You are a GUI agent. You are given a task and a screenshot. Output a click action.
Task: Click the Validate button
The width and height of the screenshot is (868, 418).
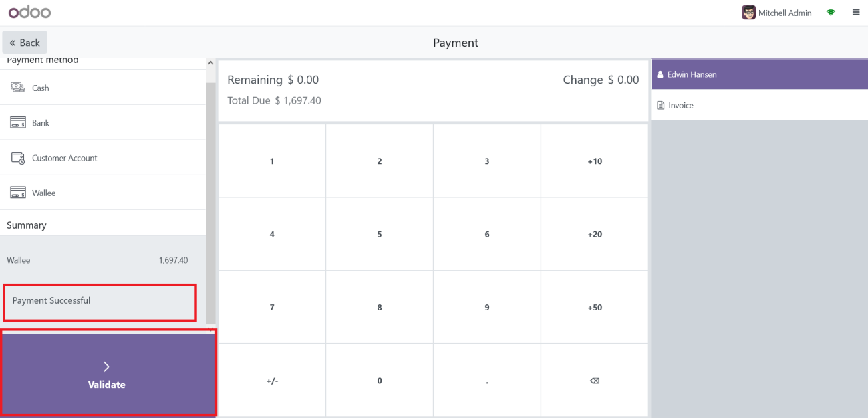pos(108,375)
